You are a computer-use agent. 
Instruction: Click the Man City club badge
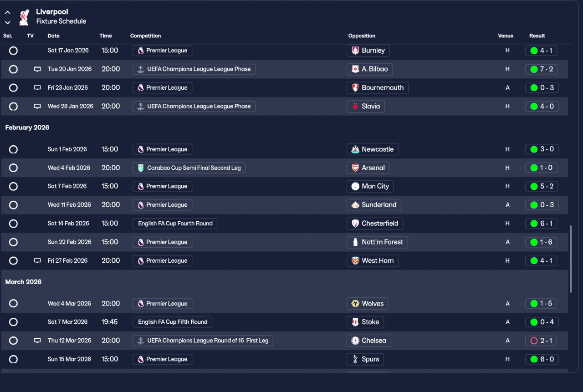pos(355,186)
